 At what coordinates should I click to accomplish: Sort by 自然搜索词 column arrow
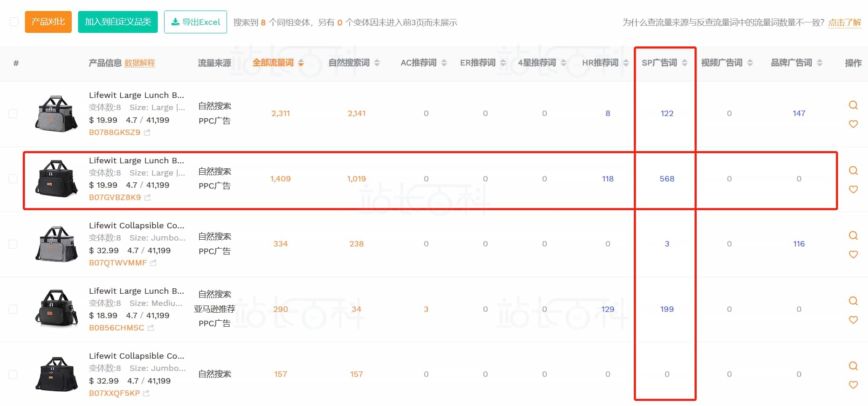pyautogui.click(x=377, y=63)
